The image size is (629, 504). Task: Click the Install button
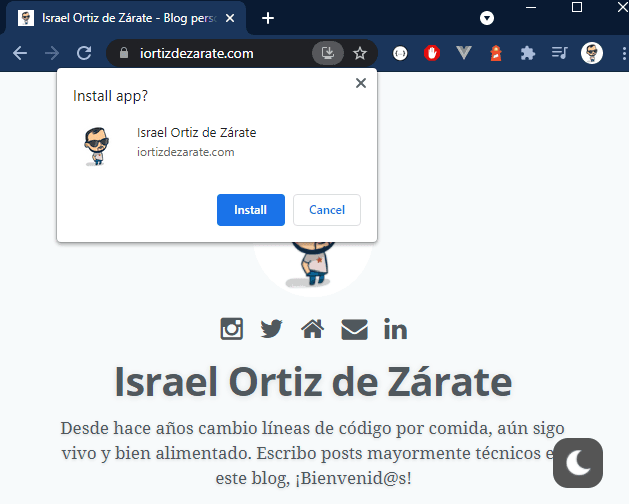coord(250,210)
